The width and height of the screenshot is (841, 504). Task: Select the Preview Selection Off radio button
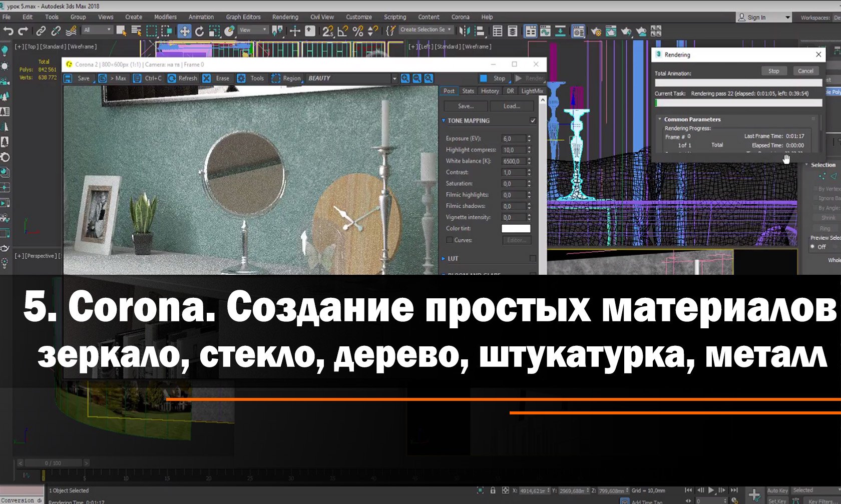pos(812,247)
